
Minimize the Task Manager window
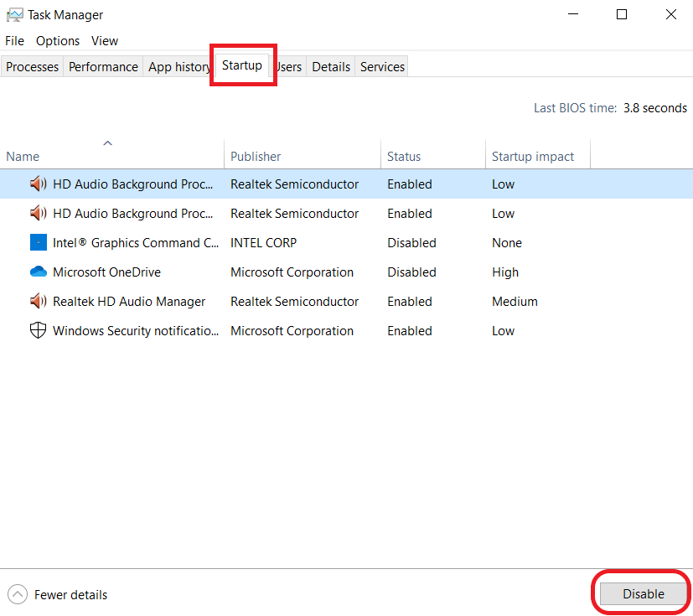click(573, 14)
